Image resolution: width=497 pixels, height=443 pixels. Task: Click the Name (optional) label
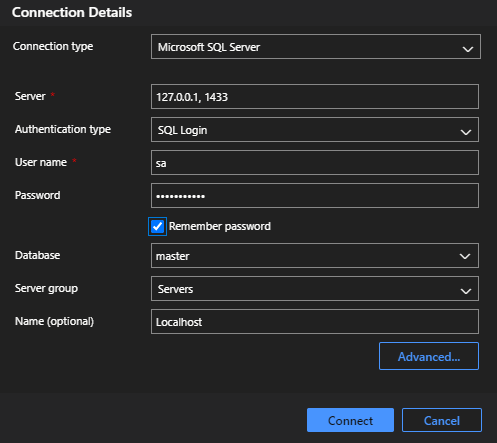(54, 321)
